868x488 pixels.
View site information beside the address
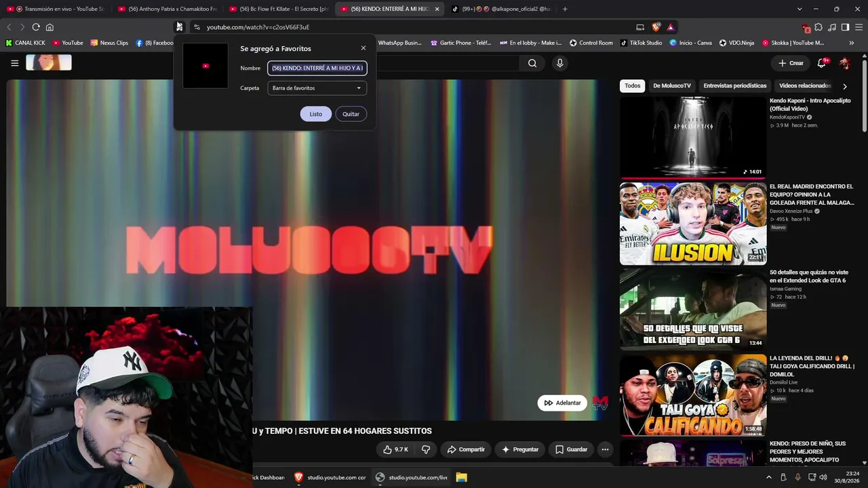pyautogui.click(x=197, y=27)
